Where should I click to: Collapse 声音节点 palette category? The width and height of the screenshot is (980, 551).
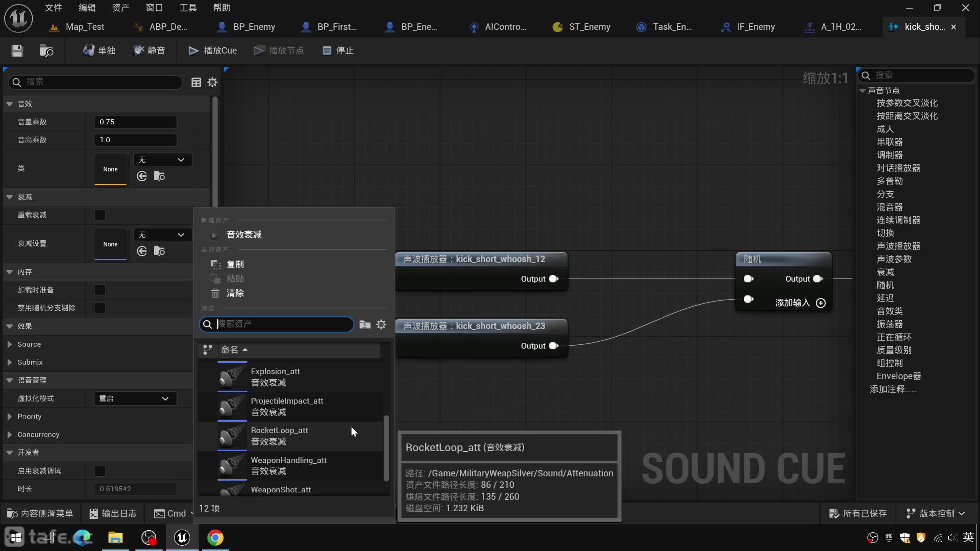[x=862, y=91]
